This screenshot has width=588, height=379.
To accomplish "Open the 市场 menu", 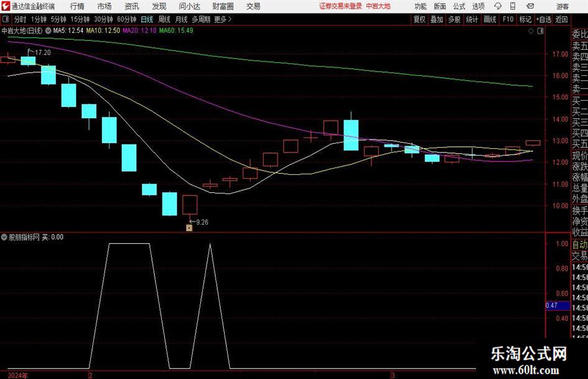I will pos(105,6).
